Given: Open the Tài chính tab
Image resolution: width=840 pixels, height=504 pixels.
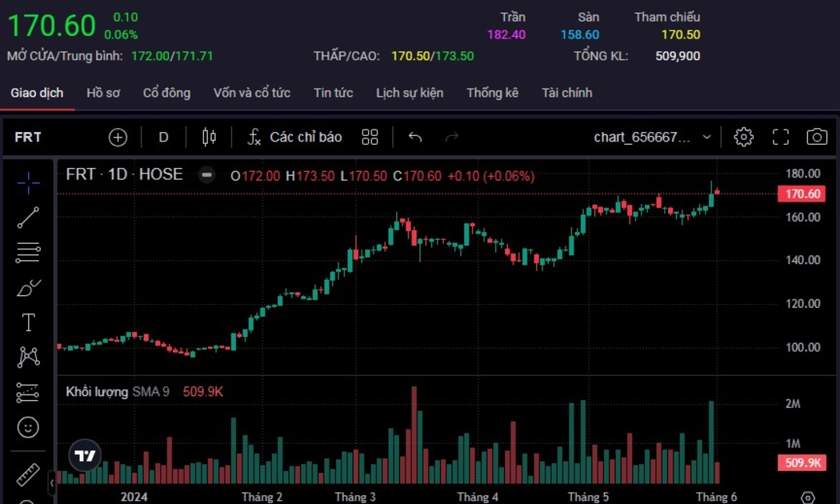Looking at the screenshot, I should pyautogui.click(x=566, y=93).
